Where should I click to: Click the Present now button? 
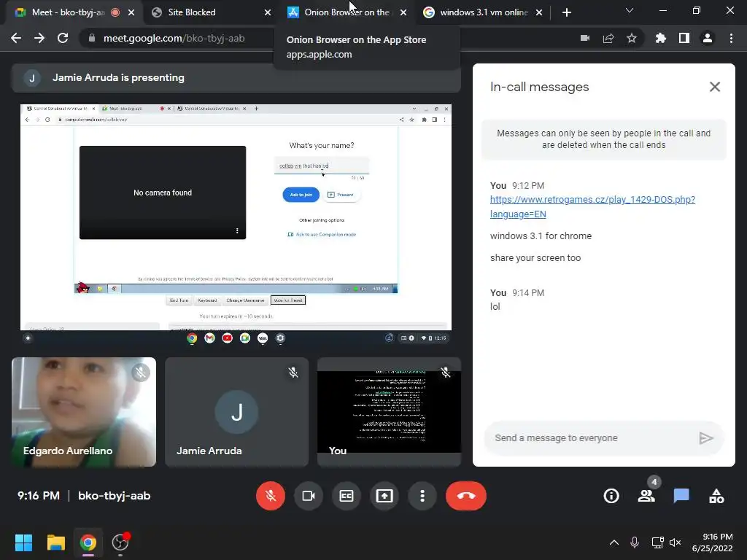(x=384, y=496)
